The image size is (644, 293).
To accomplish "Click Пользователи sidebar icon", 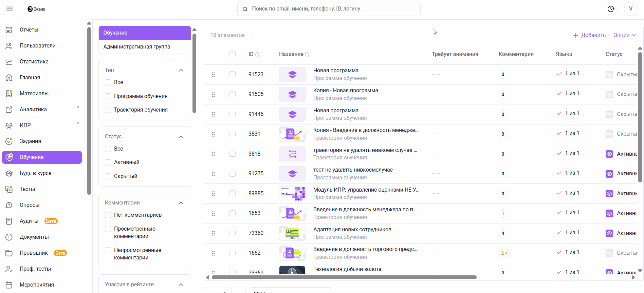I will coord(9,46).
